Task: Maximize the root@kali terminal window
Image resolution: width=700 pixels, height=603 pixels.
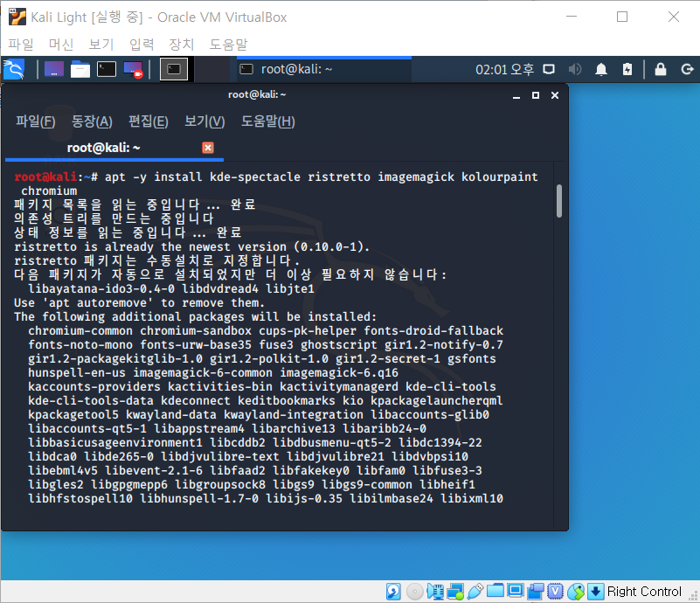Action: coord(536,95)
